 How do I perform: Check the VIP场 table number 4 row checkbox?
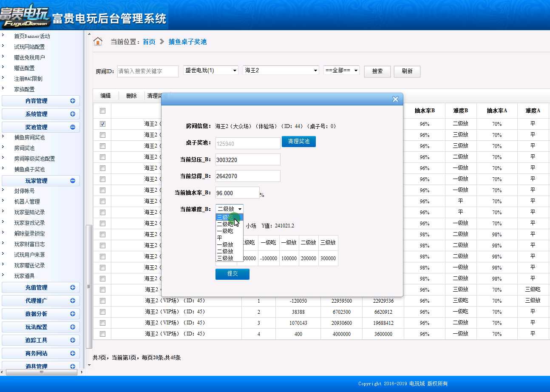tap(102, 334)
